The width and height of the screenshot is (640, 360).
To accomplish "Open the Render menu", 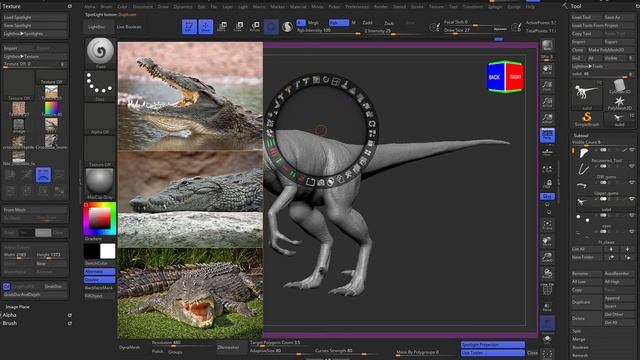I will [381, 7].
